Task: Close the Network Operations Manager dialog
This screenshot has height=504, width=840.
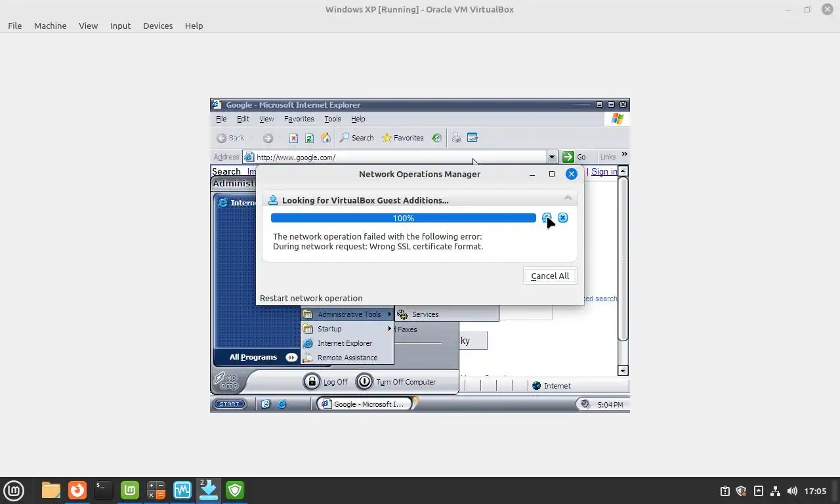Action: [572, 174]
